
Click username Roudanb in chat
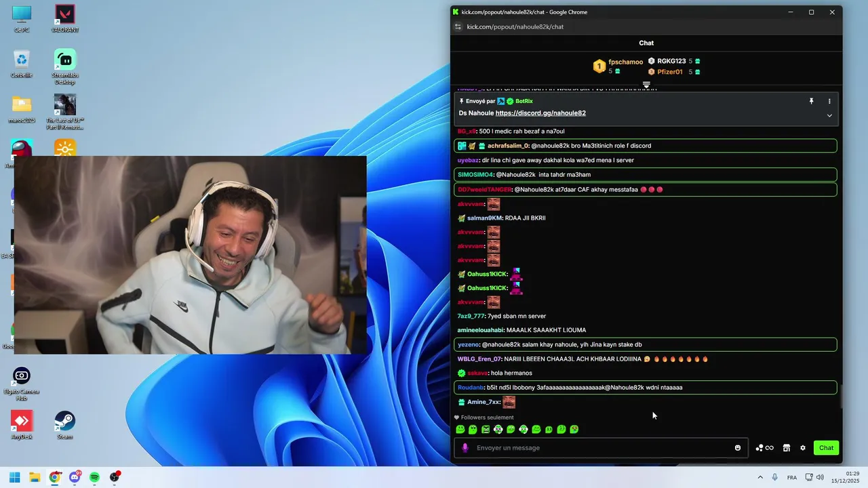[471, 388]
